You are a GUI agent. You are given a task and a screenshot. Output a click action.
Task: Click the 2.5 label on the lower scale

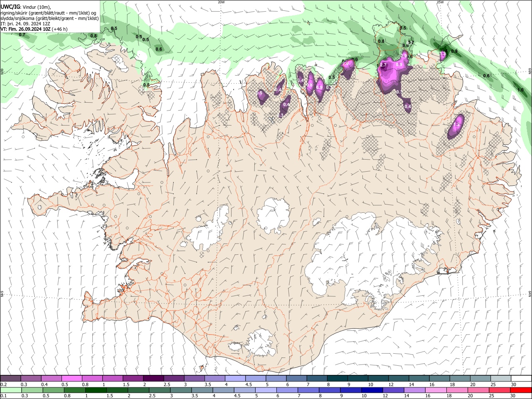(153, 396)
